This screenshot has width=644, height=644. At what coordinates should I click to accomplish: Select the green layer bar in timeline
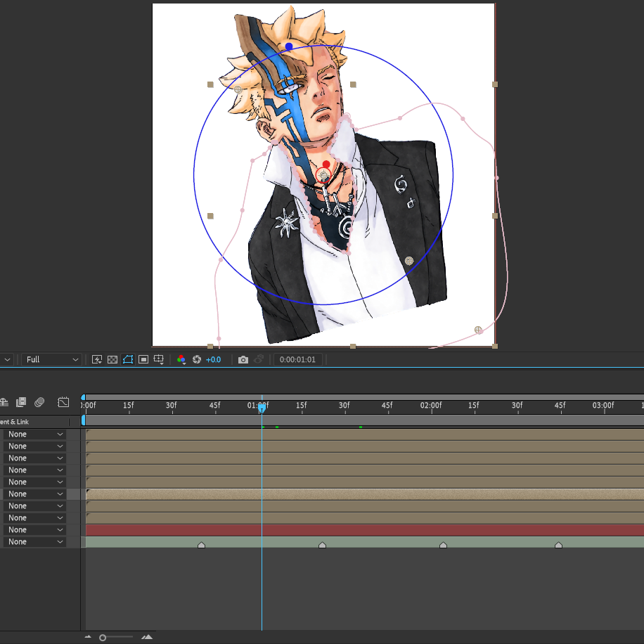pos(365,542)
